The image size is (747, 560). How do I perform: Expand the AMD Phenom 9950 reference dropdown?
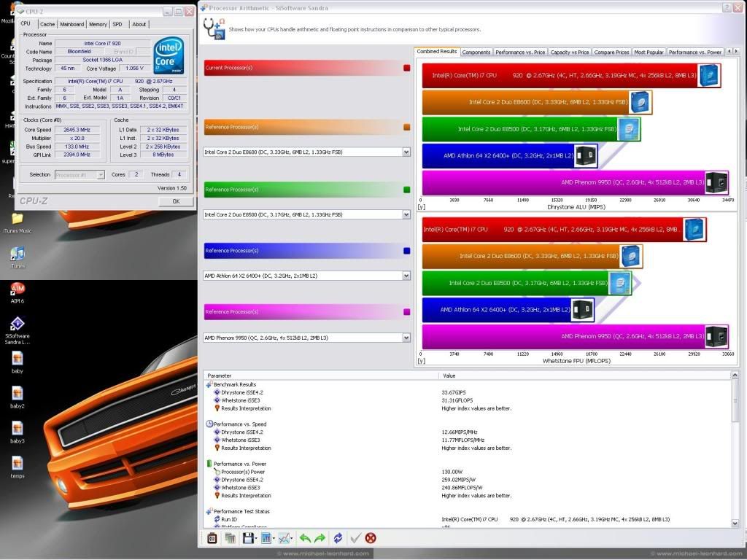(x=406, y=338)
